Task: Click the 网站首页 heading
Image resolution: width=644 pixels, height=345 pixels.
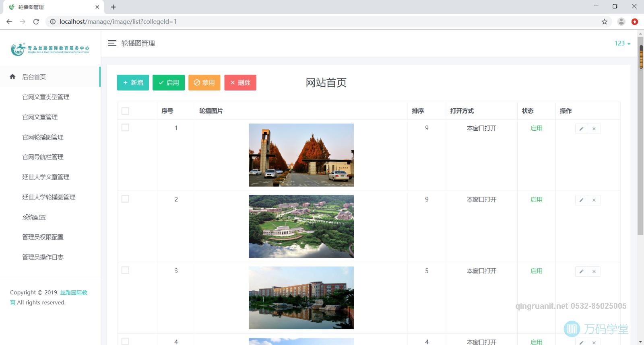Action: point(326,83)
